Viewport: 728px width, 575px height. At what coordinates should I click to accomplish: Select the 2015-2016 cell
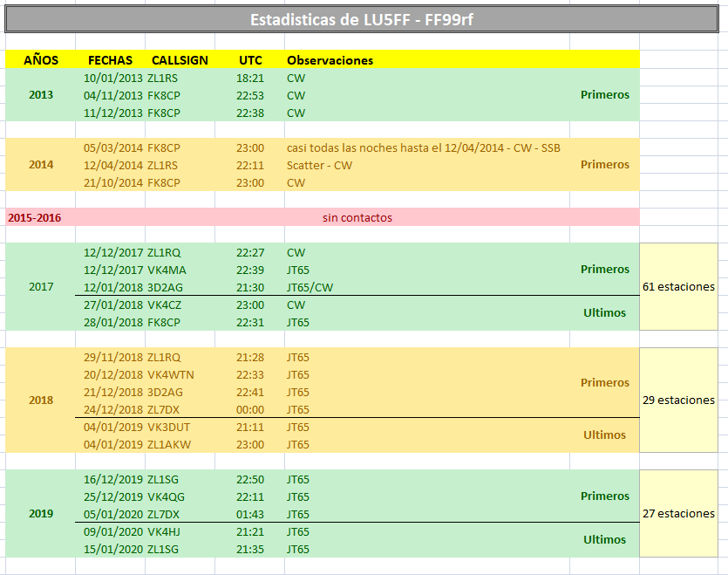click(x=34, y=217)
